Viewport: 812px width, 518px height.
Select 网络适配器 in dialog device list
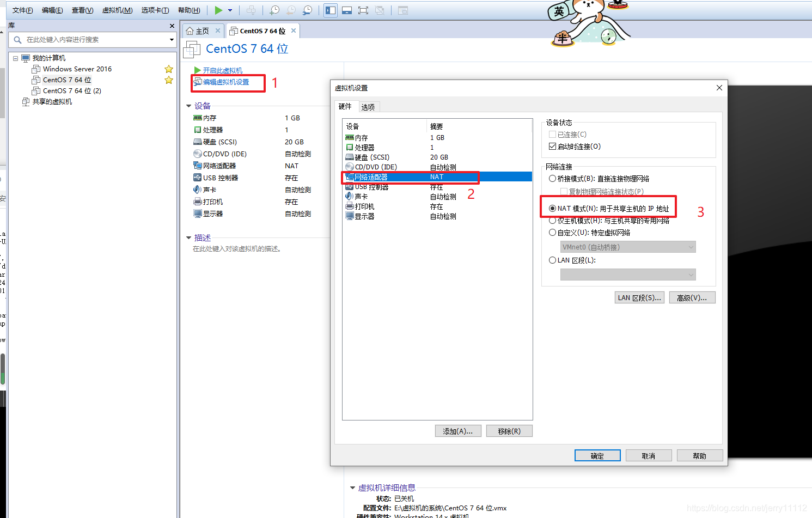437,177
